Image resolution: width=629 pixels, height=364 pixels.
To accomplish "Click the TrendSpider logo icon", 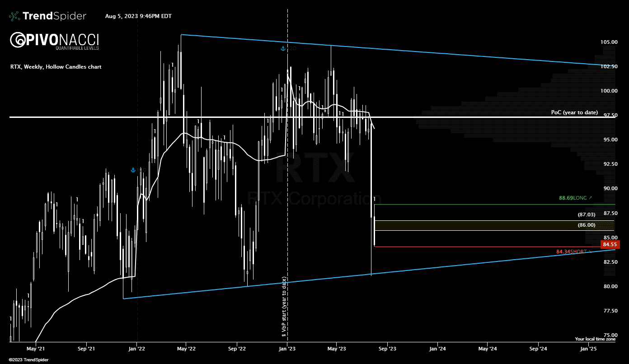I will pos(14,16).
